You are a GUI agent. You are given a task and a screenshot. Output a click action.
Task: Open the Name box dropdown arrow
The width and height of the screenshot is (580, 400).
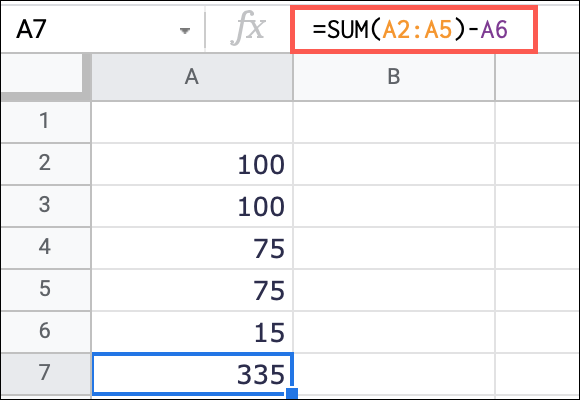(185, 30)
